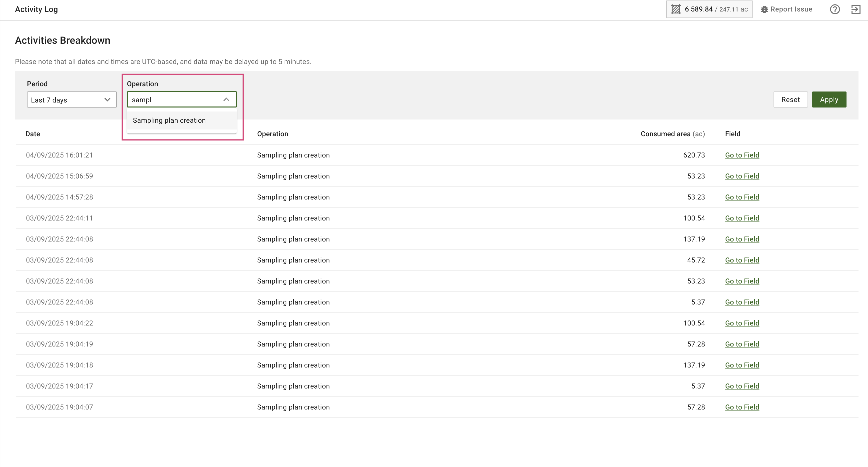868x467 pixels.
Task: Click the hatched area usage icon
Action: click(x=675, y=9)
